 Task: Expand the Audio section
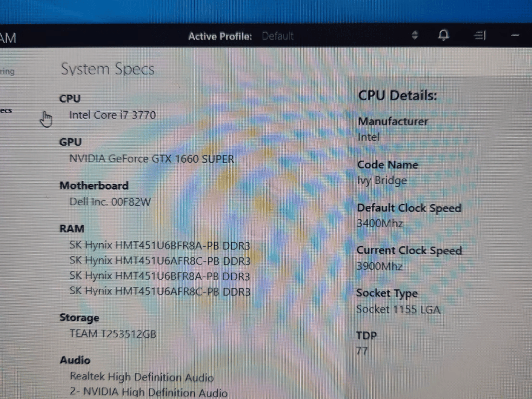[x=75, y=360]
